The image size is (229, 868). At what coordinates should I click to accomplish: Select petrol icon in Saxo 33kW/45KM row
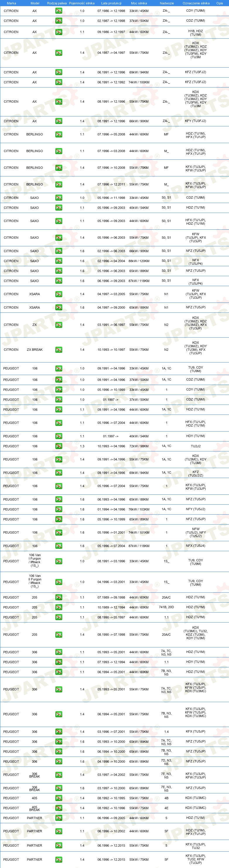[x=59, y=198]
